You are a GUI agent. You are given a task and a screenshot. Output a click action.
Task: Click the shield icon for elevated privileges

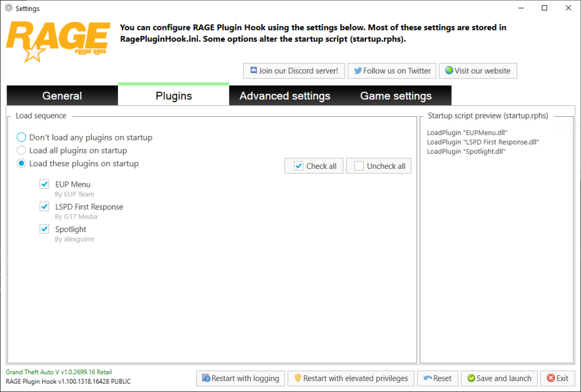[298, 378]
